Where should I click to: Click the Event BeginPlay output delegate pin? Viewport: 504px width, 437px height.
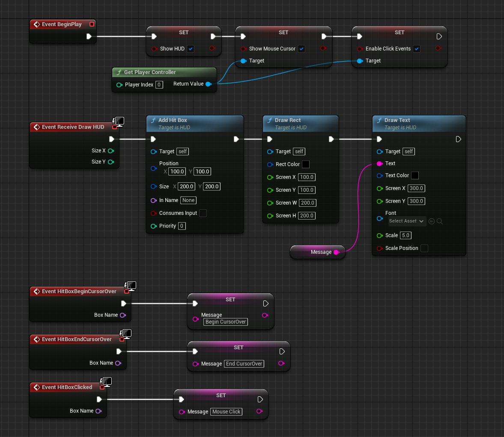click(92, 24)
